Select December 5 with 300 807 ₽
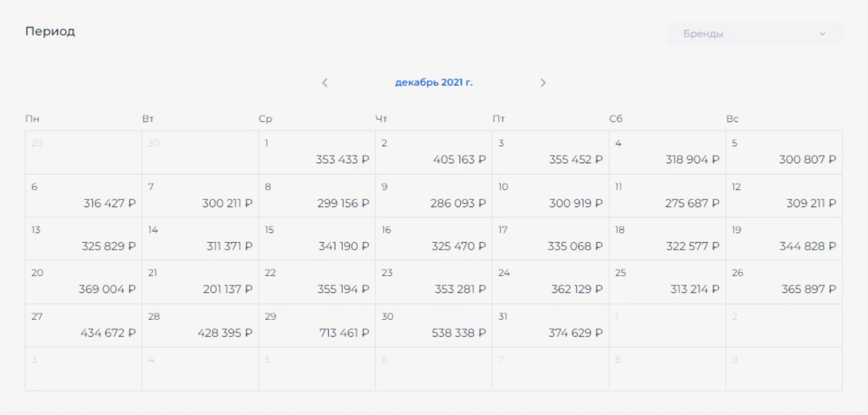868x415 pixels. (784, 153)
